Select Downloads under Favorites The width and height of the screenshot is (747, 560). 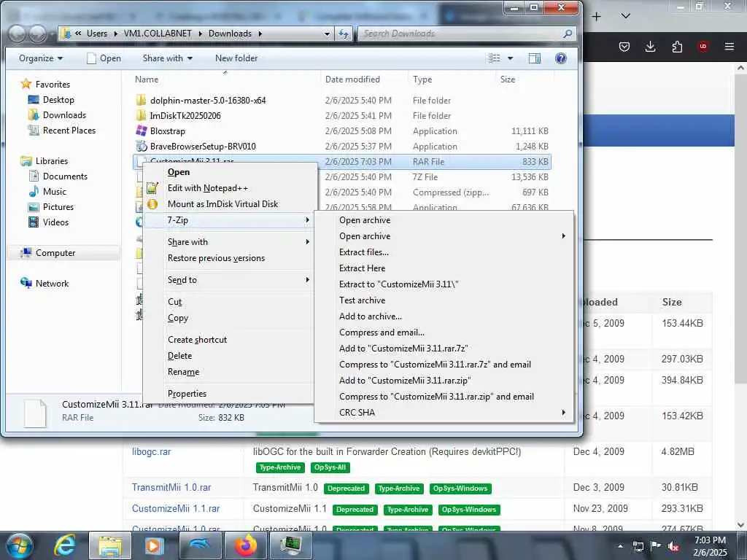64,115
